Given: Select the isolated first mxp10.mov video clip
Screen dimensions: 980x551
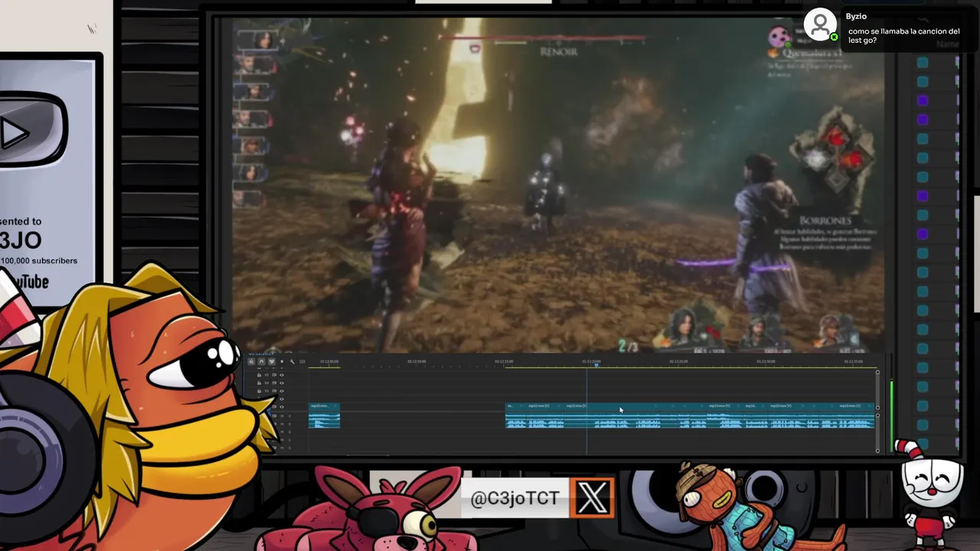Looking at the screenshot, I should [324, 406].
